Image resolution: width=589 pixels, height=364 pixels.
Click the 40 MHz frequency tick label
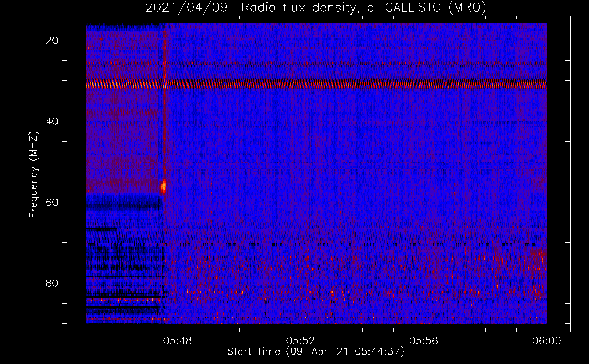(x=52, y=121)
